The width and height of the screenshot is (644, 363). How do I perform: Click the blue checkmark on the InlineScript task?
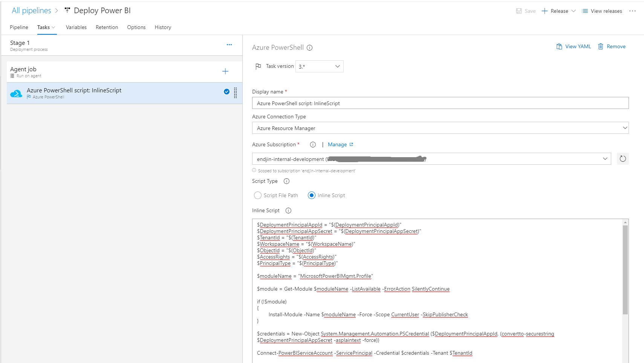pyautogui.click(x=226, y=92)
